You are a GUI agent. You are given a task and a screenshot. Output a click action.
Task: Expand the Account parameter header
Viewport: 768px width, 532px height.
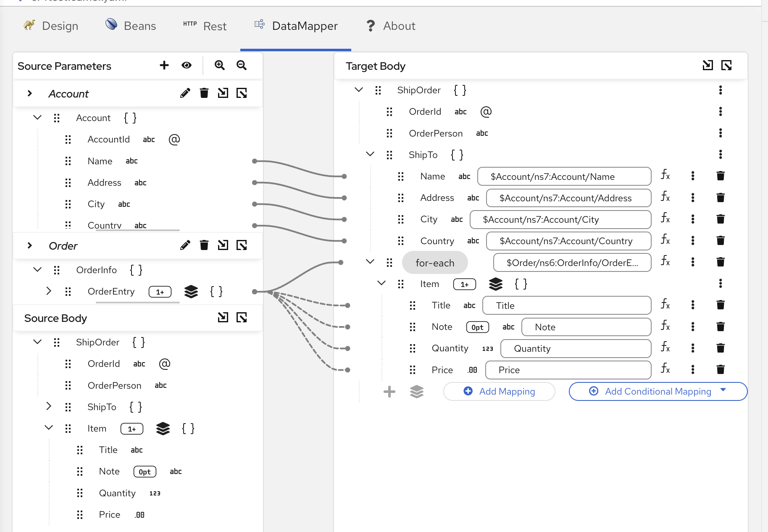coord(29,93)
